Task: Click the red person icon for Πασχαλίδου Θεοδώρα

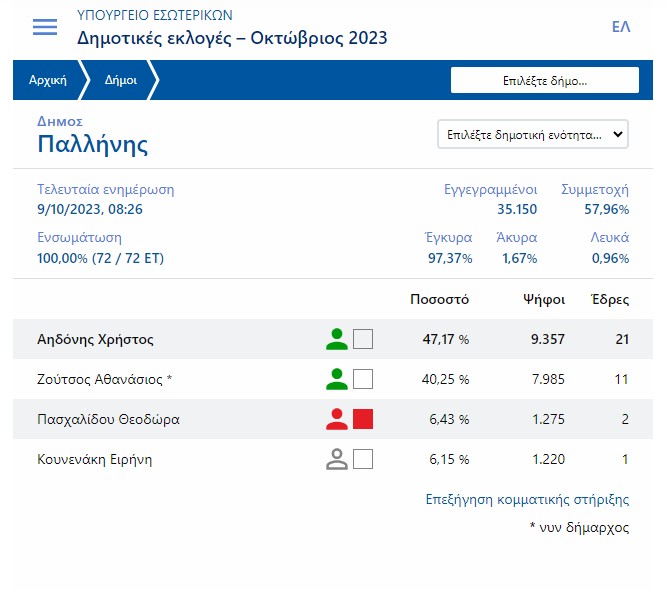Action: [337, 419]
